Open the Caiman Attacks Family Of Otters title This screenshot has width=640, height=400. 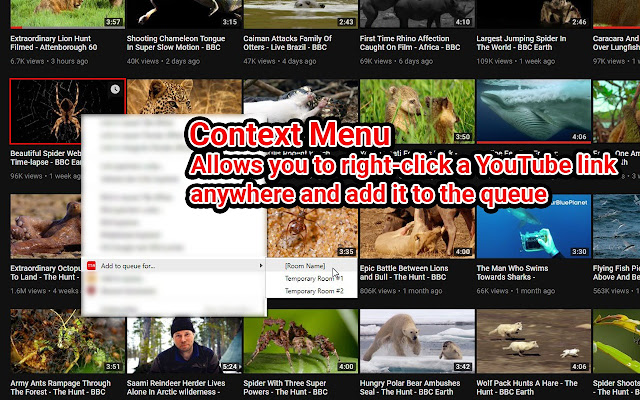287,43
